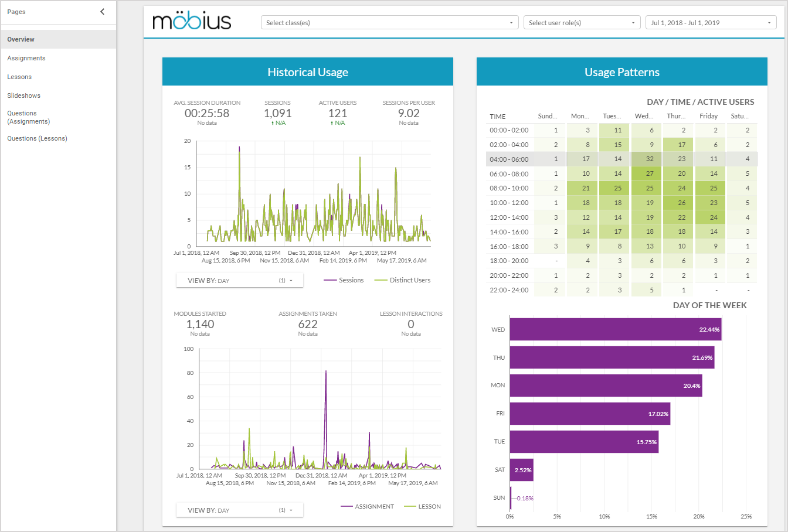Open the date range picker

click(x=711, y=23)
